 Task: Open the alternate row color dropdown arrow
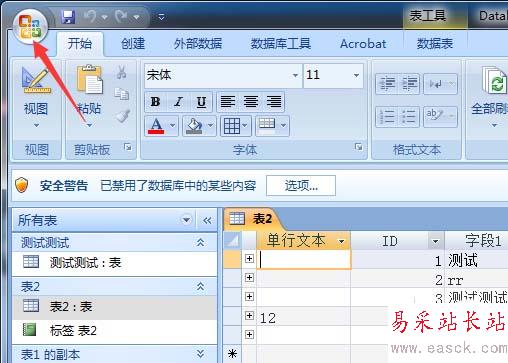[x=283, y=126]
